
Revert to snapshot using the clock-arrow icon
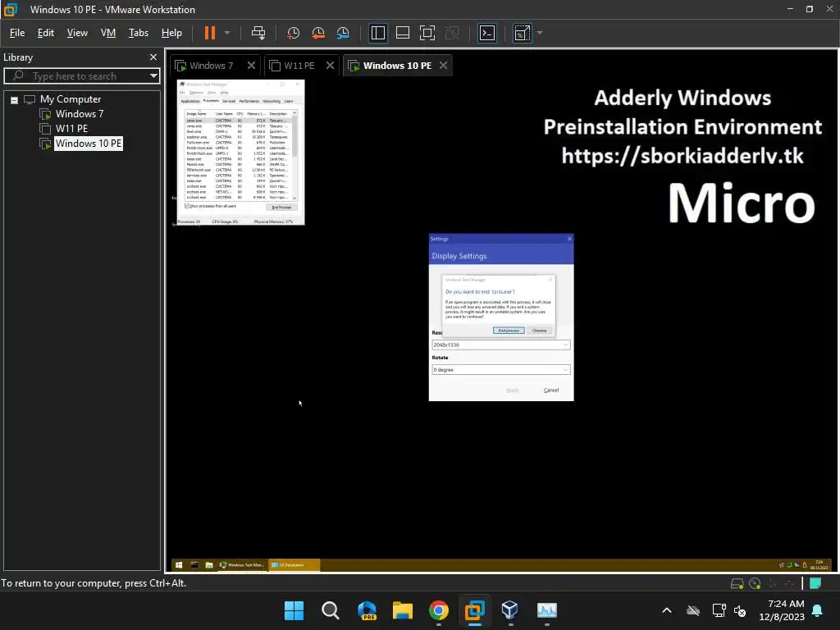(318, 33)
